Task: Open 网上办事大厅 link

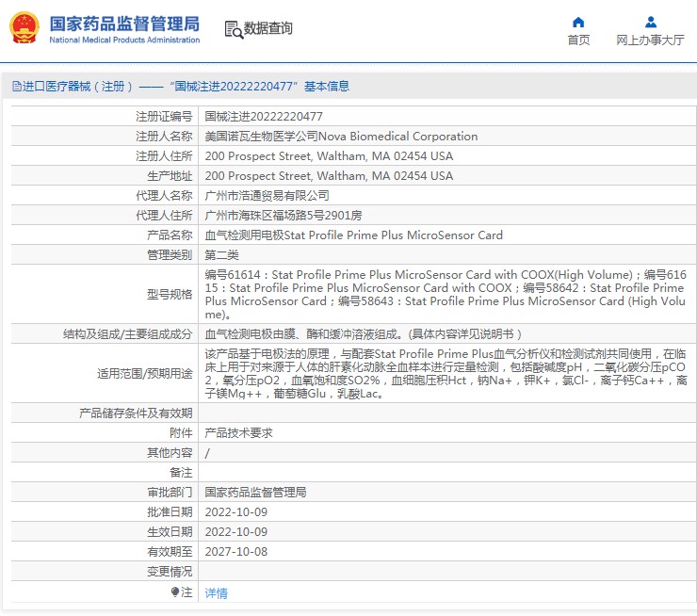Action: click(x=650, y=40)
